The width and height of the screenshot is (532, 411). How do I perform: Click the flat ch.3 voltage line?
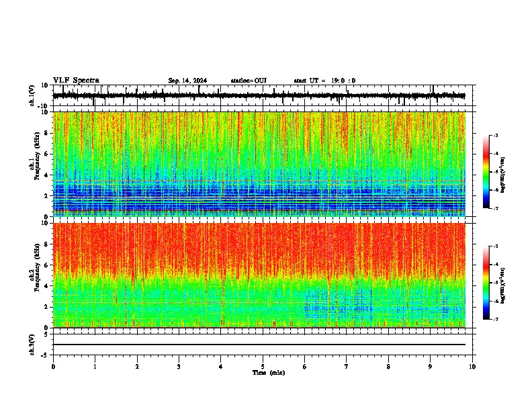(259, 345)
